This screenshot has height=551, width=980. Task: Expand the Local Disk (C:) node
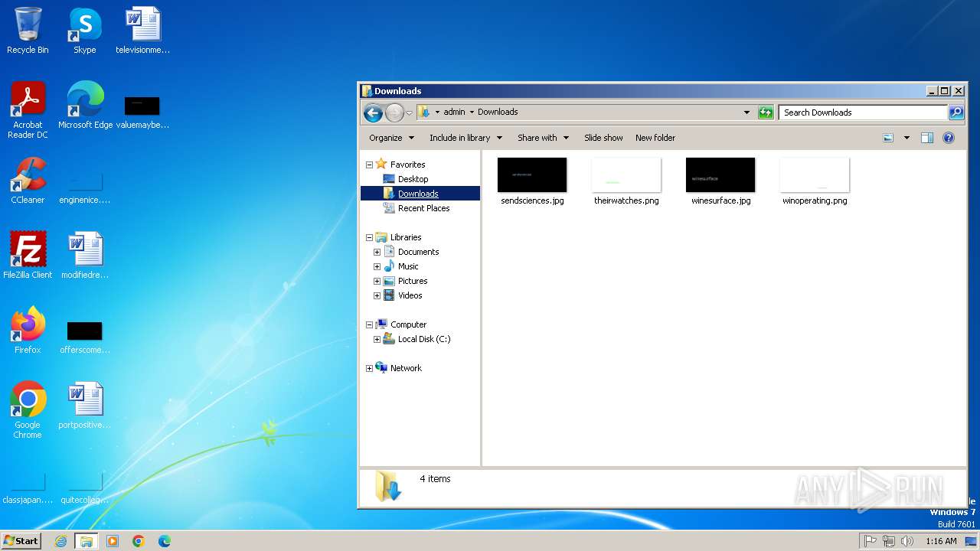click(x=377, y=339)
